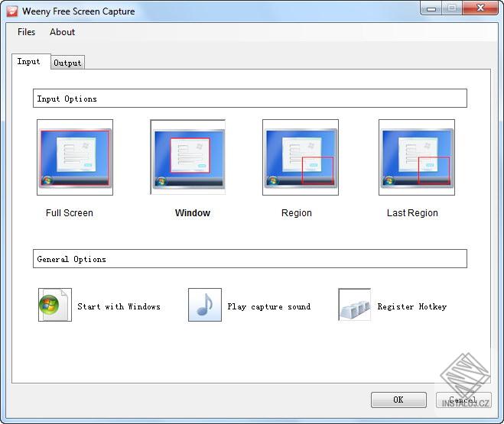Click the Start with Windows text
This screenshot has width=504, height=424.
pos(119,306)
